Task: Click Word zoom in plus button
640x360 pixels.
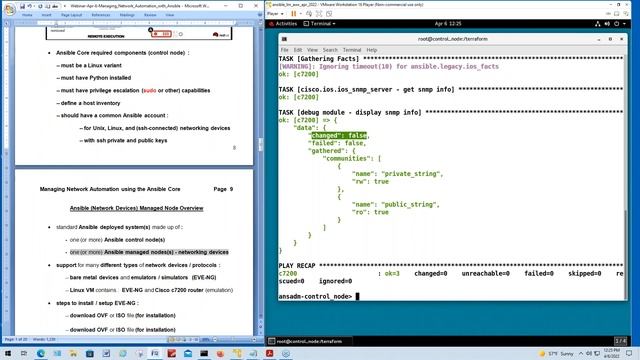Action: [x=255, y=340]
